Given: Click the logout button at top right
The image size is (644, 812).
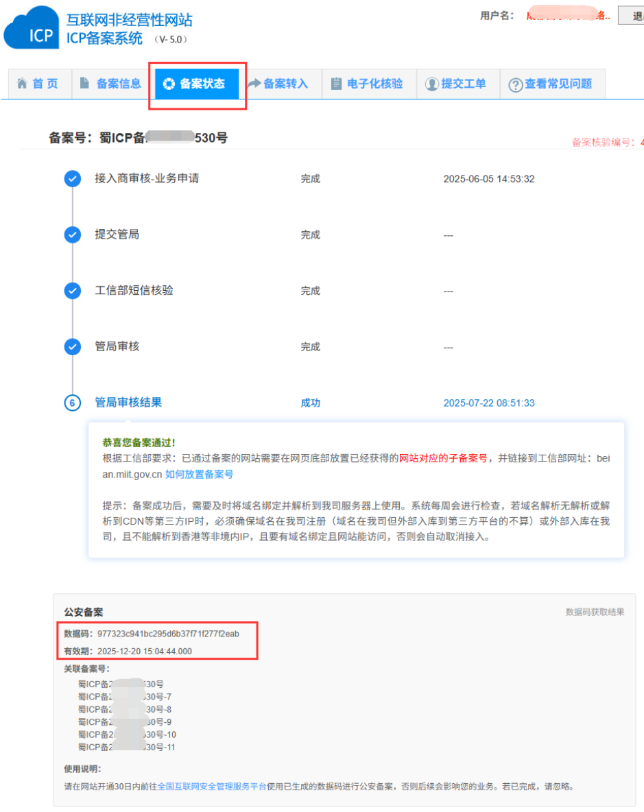Looking at the screenshot, I should pos(632,15).
